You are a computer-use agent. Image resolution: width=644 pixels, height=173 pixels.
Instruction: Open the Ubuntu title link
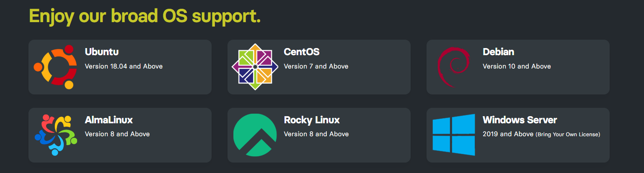pos(102,52)
